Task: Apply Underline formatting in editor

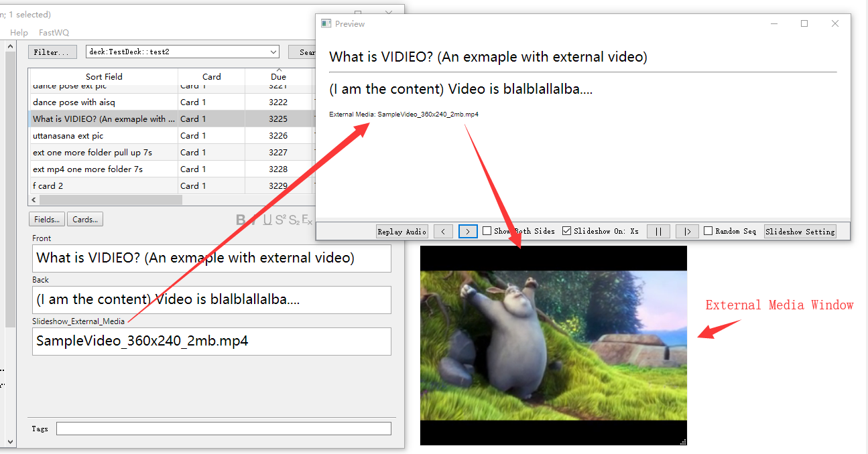Action: pos(267,220)
